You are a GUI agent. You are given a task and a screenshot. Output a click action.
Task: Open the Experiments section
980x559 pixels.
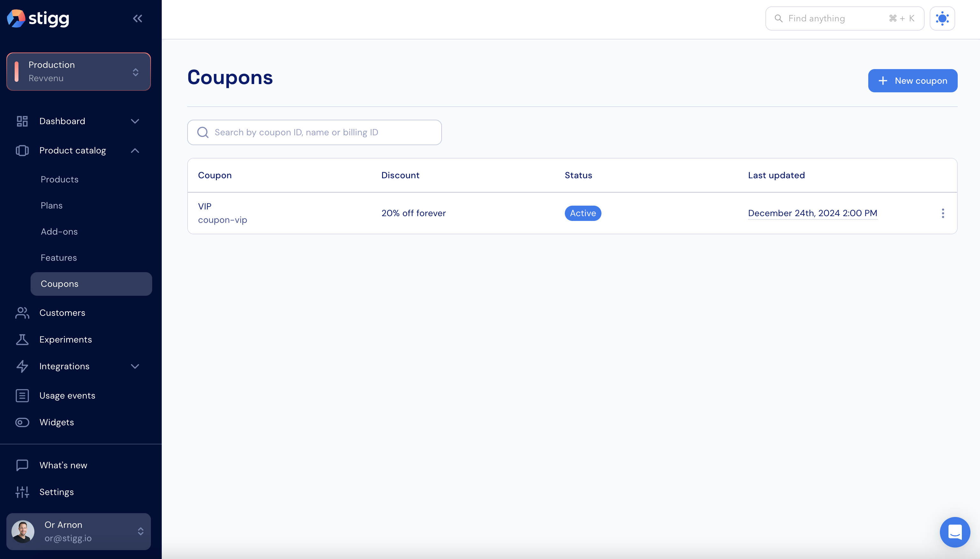pos(66,339)
